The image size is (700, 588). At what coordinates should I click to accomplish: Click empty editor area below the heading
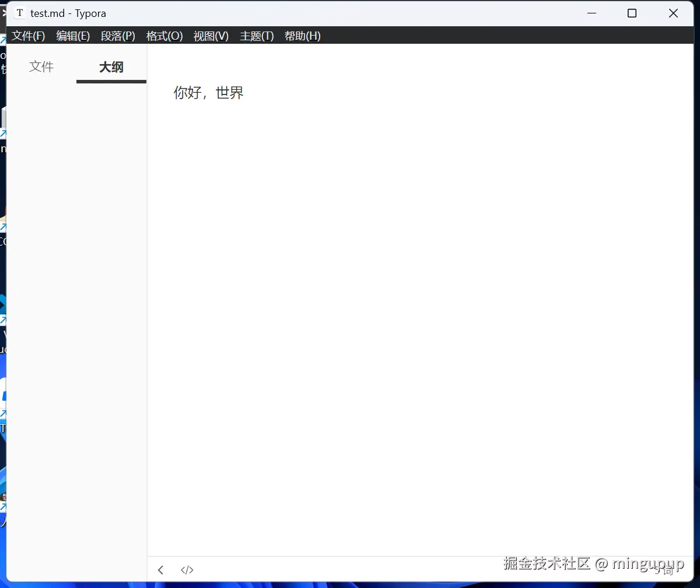pos(408,292)
